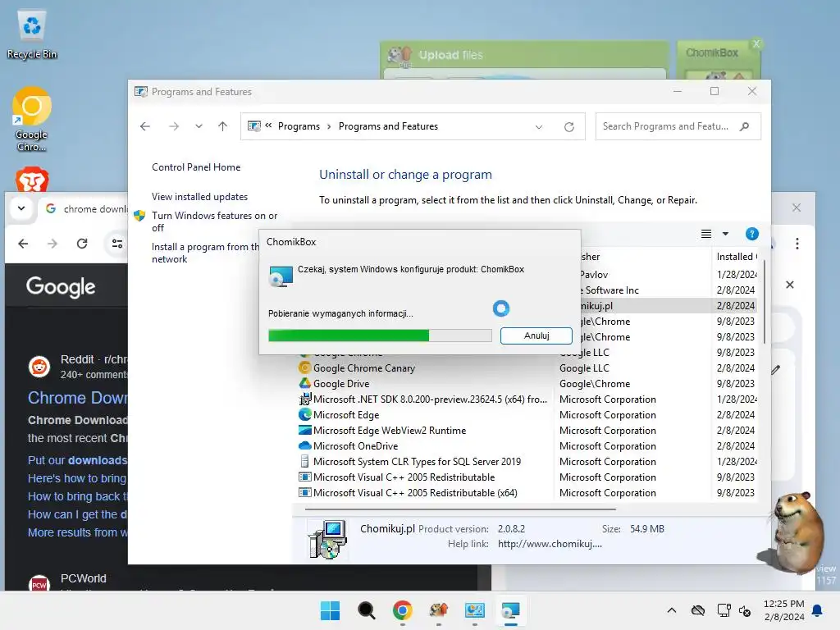Expand the view options dropdown arrow

725,234
